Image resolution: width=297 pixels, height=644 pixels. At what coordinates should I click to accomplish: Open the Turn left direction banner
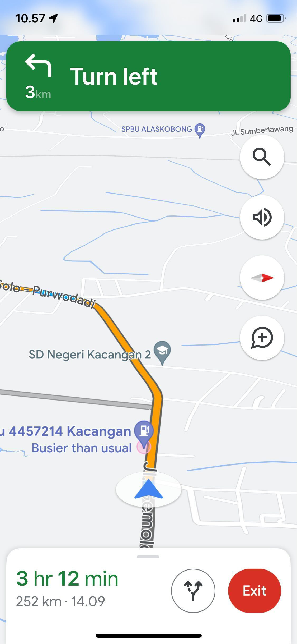148,76
